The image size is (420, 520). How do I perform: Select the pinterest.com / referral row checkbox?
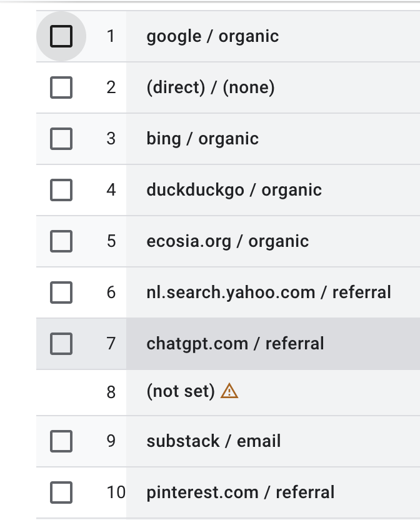click(61, 492)
